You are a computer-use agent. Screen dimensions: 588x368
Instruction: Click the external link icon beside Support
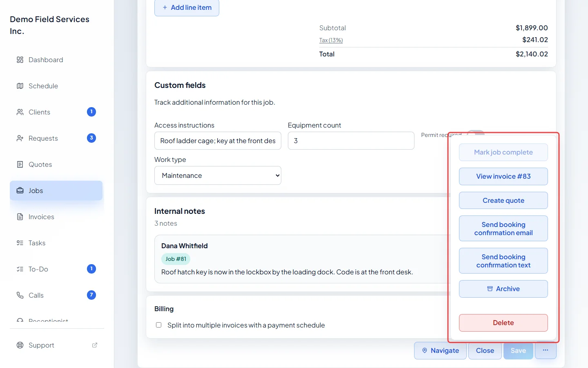(95, 345)
